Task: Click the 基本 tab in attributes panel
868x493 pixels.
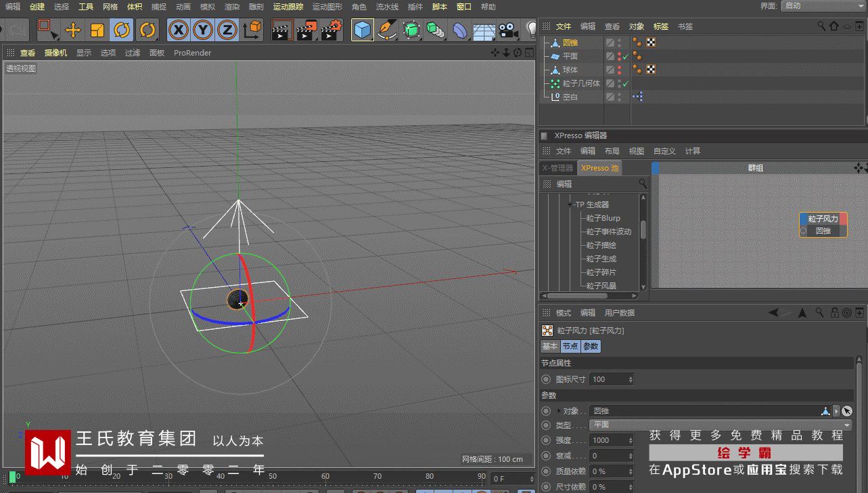Action: point(549,346)
